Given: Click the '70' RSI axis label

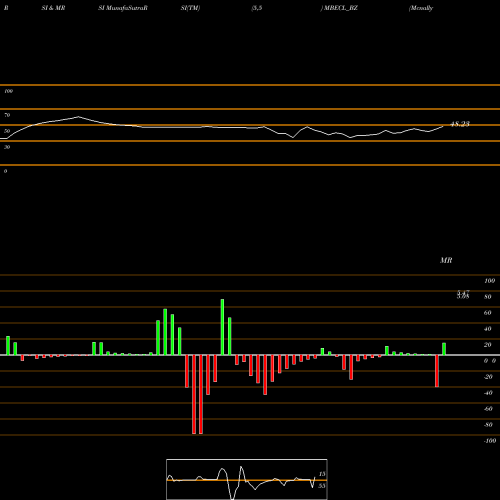Looking at the screenshot, I should coord(7,115).
